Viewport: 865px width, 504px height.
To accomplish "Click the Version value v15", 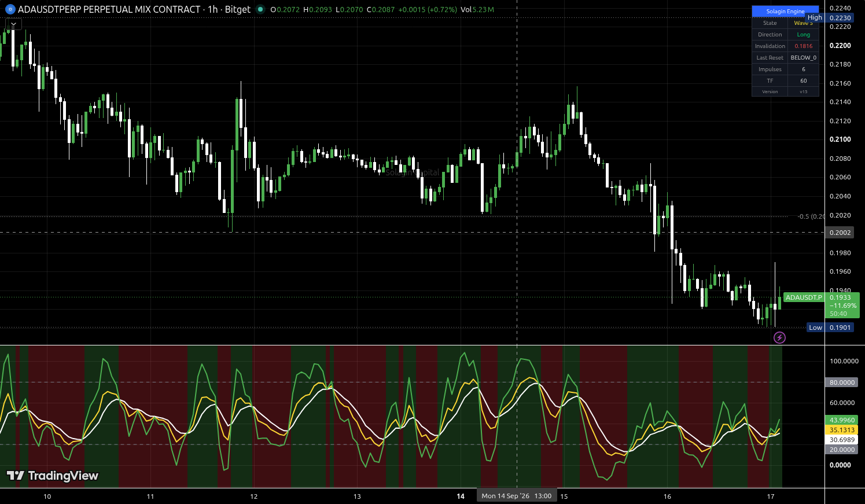I will tap(803, 91).
